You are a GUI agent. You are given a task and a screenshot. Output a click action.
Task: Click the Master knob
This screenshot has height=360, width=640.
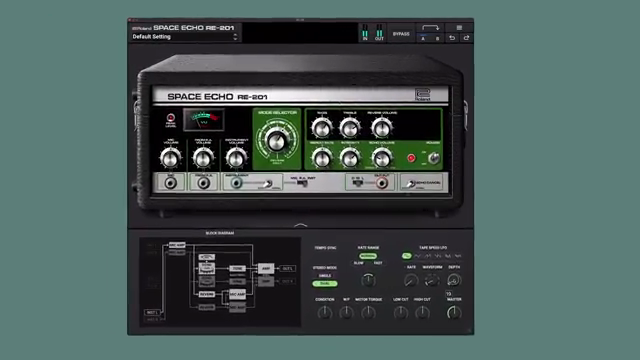(x=454, y=313)
